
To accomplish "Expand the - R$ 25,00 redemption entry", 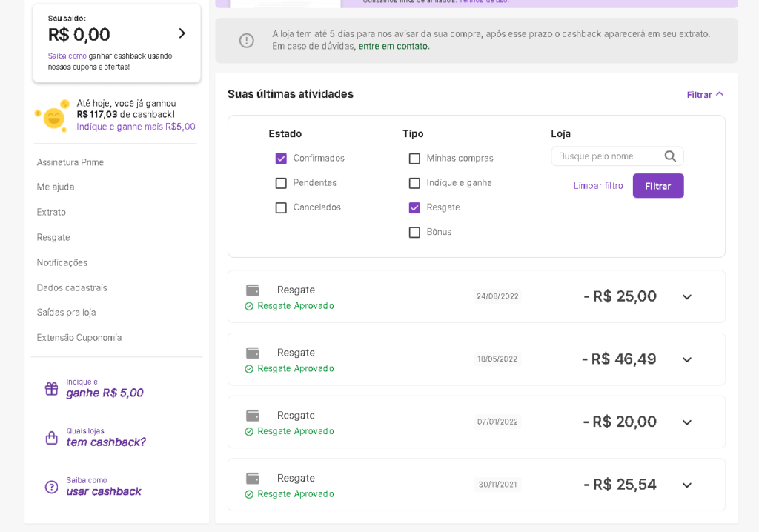I will tap(687, 296).
